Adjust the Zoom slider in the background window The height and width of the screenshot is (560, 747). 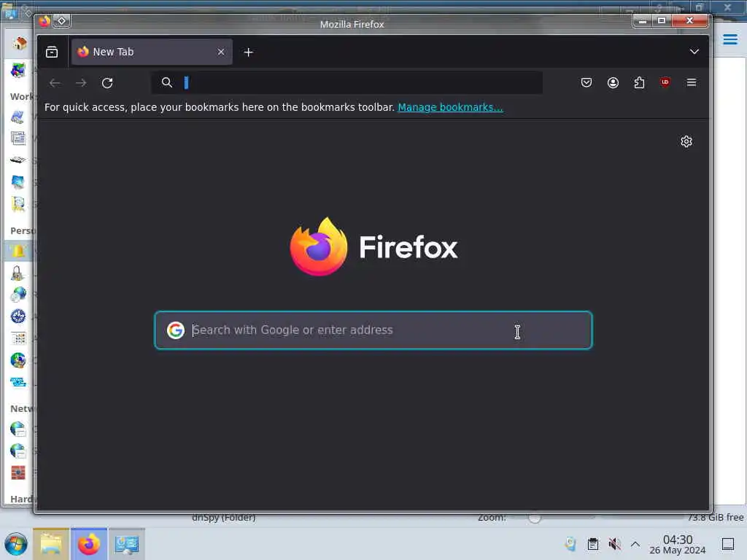[535, 518]
